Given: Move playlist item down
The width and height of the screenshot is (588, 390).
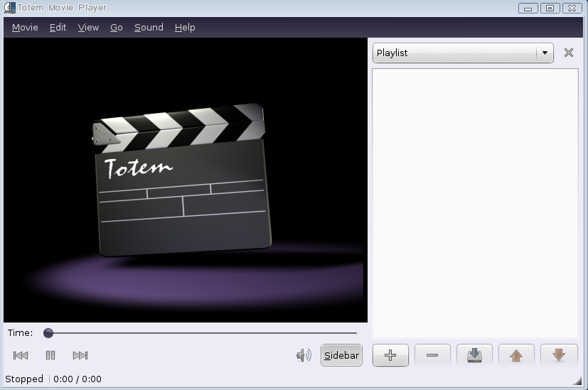Looking at the screenshot, I should (559, 355).
